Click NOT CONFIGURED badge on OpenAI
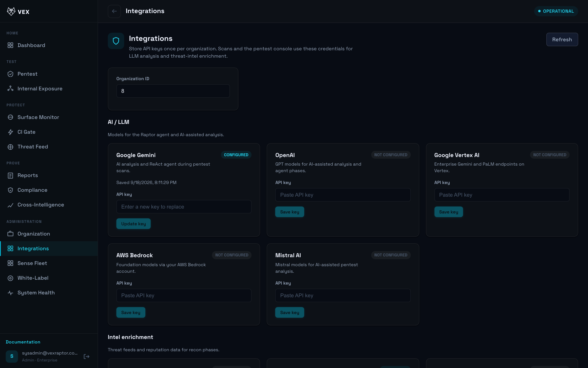Viewport: 588px width, 368px height. click(x=391, y=155)
